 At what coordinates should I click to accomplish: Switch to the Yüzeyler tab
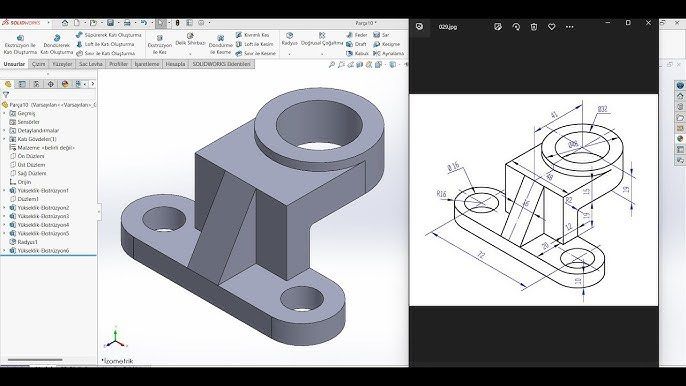[x=62, y=64]
